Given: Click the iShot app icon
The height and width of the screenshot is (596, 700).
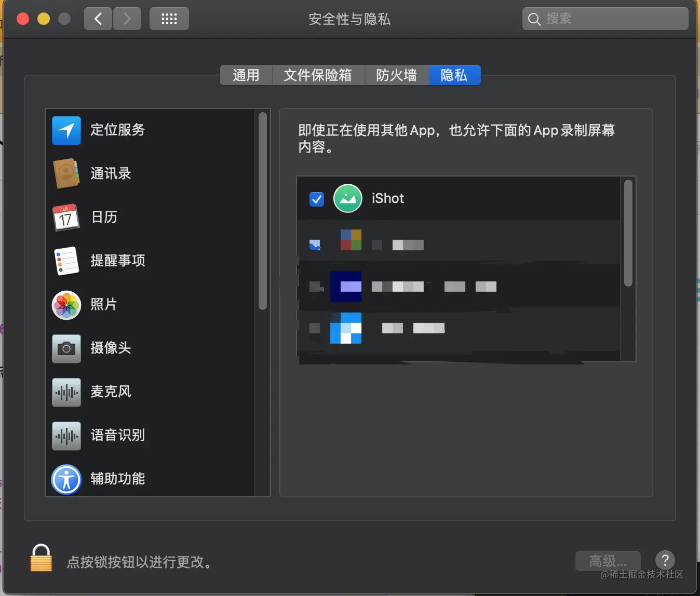Looking at the screenshot, I should [348, 198].
